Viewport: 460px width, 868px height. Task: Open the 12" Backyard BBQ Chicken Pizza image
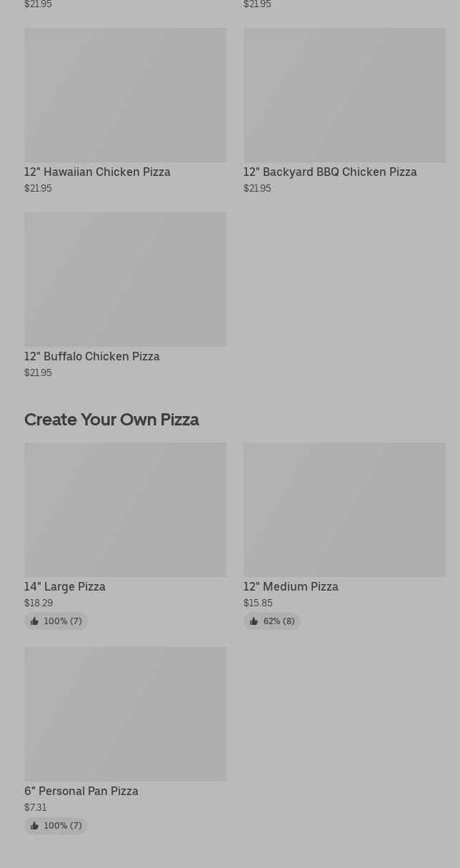(x=344, y=95)
